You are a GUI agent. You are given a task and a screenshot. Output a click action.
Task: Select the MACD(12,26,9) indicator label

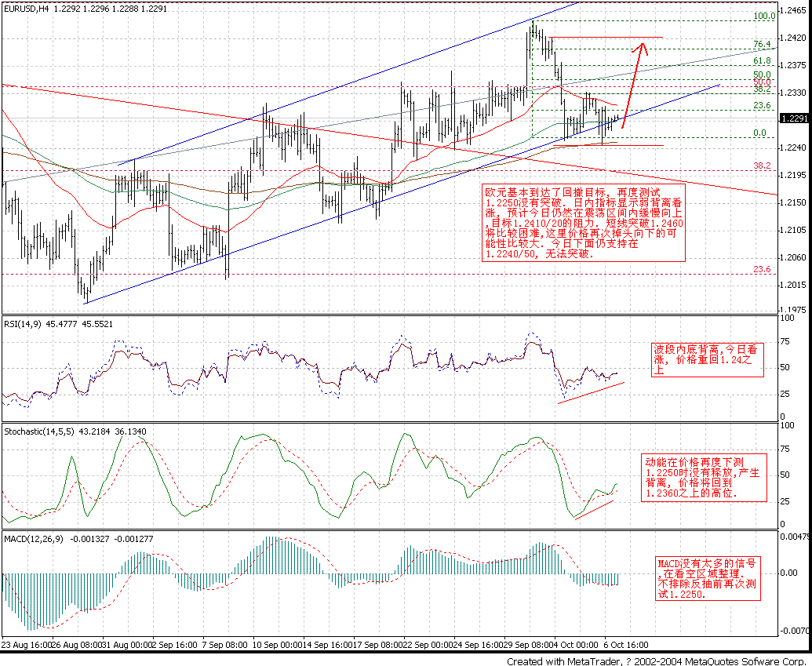(34, 539)
